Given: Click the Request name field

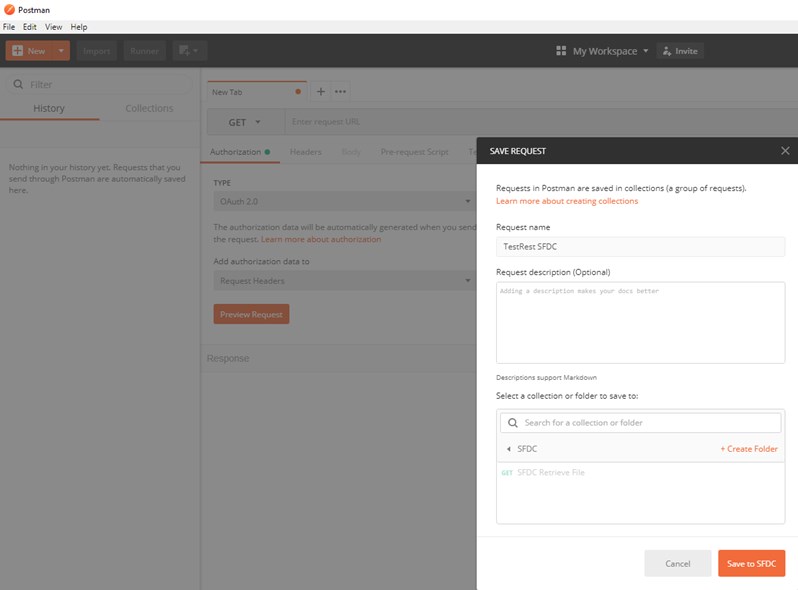Looking at the screenshot, I should [640, 246].
